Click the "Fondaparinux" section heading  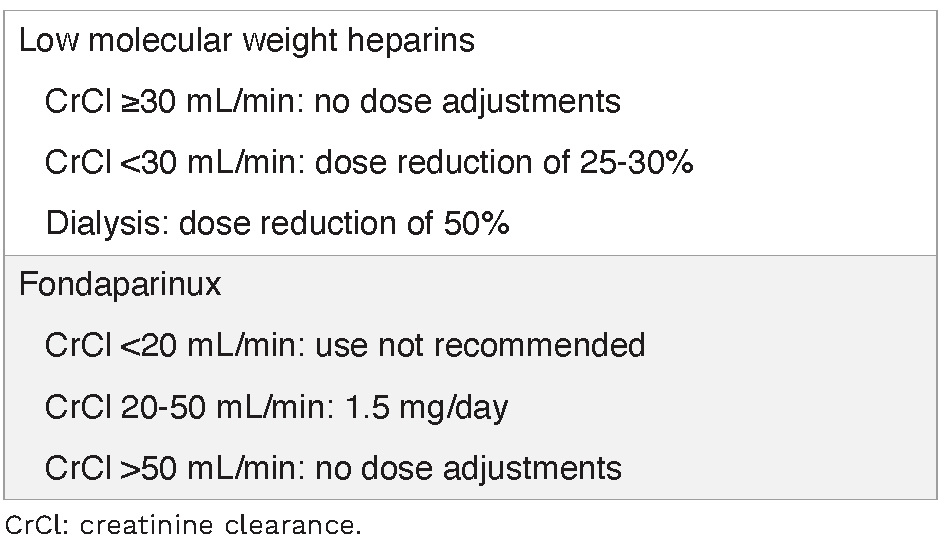coord(120,285)
